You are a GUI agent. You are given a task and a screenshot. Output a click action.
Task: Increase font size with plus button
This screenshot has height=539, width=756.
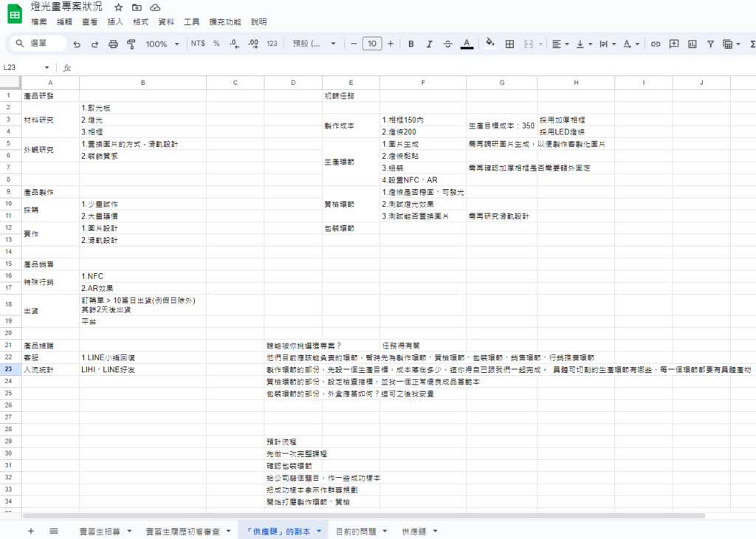[x=391, y=44]
